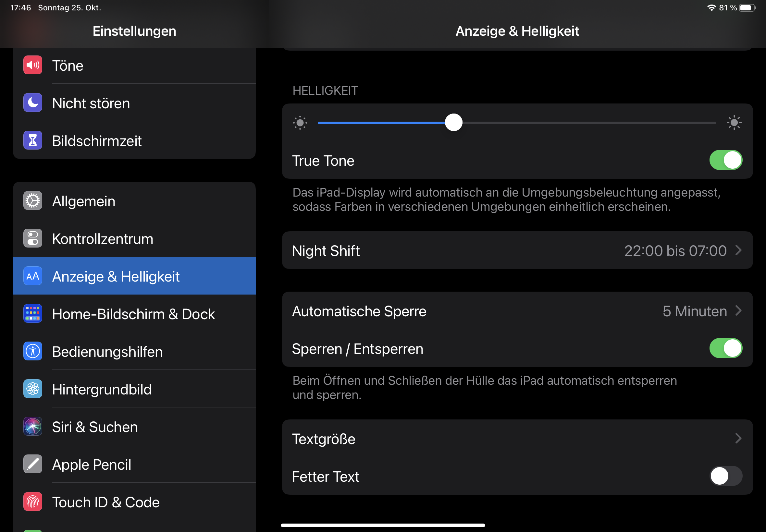Tap the battery indicator in status bar
Image resolution: width=766 pixels, height=532 pixels.
(x=747, y=8)
